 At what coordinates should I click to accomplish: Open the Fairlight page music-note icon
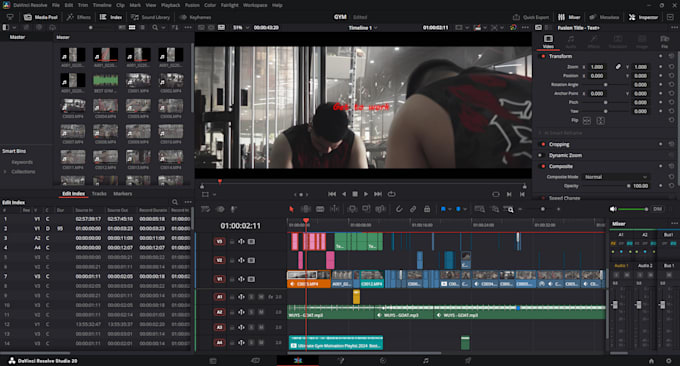tap(426, 360)
